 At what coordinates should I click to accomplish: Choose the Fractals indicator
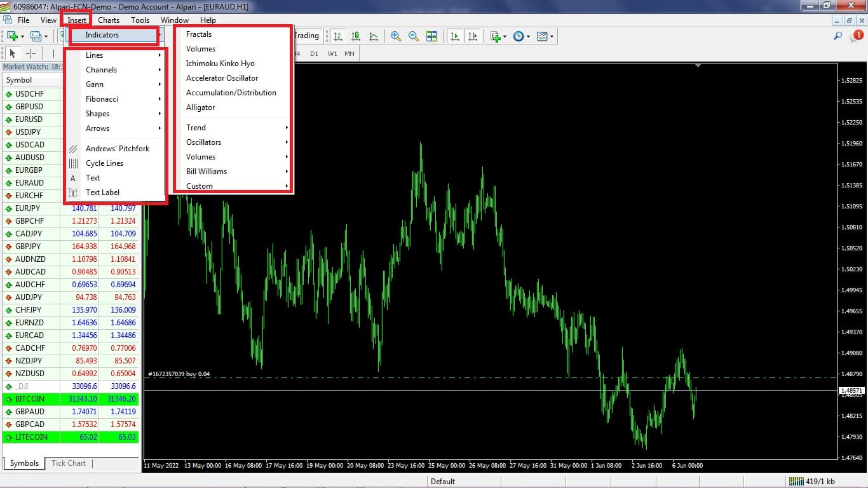pyautogui.click(x=199, y=34)
